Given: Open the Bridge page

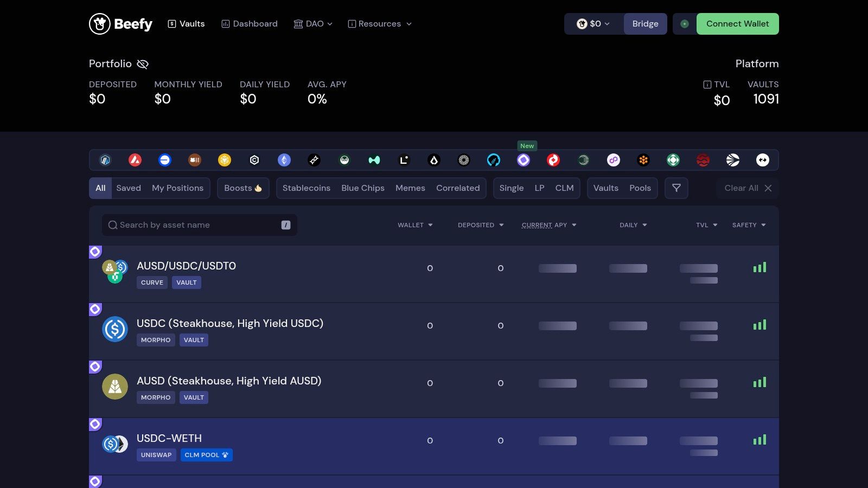Looking at the screenshot, I should coord(645,24).
